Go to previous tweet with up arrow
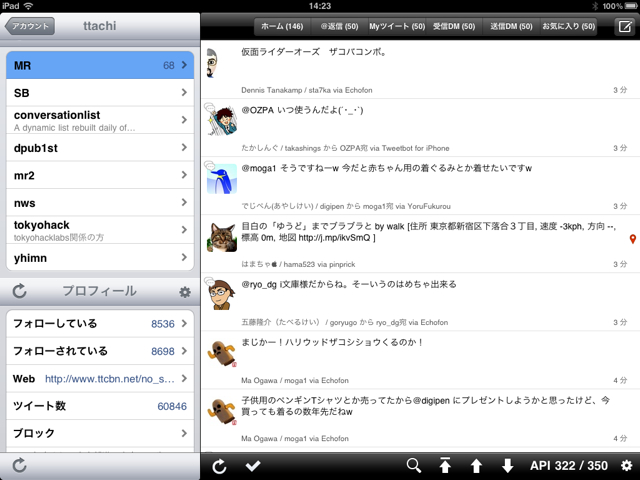The image size is (640, 480). point(476,465)
